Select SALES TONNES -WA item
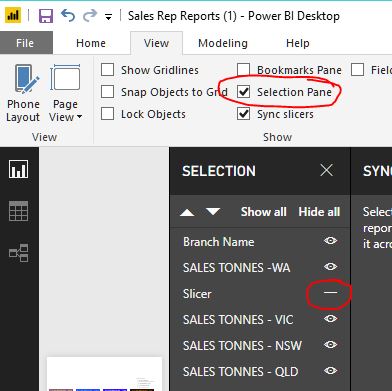Image resolution: width=392 pixels, height=391 pixels. tap(236, 268)
